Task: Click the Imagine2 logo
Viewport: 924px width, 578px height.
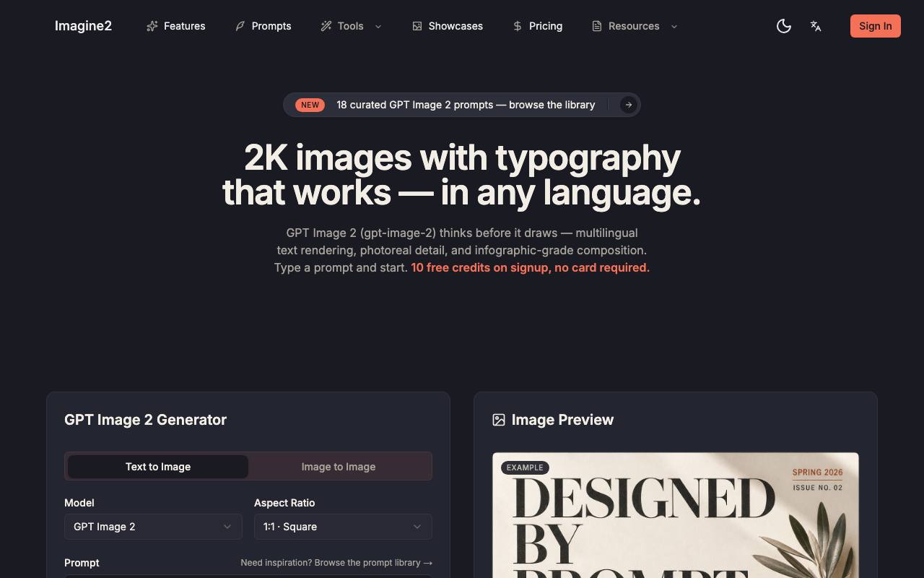Action: [x=83, y=26]
